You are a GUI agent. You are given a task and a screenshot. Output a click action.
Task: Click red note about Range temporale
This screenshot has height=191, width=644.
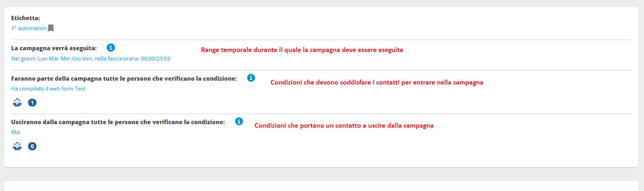point(302,50)
